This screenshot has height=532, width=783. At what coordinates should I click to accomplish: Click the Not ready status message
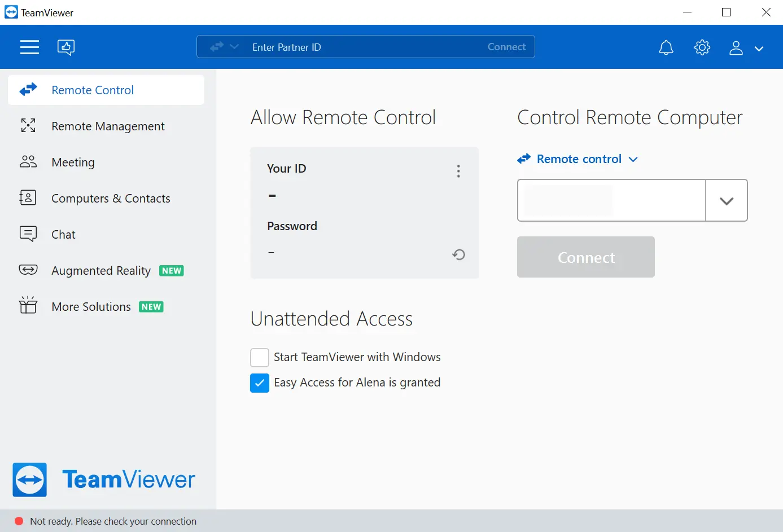pos(113,521)
